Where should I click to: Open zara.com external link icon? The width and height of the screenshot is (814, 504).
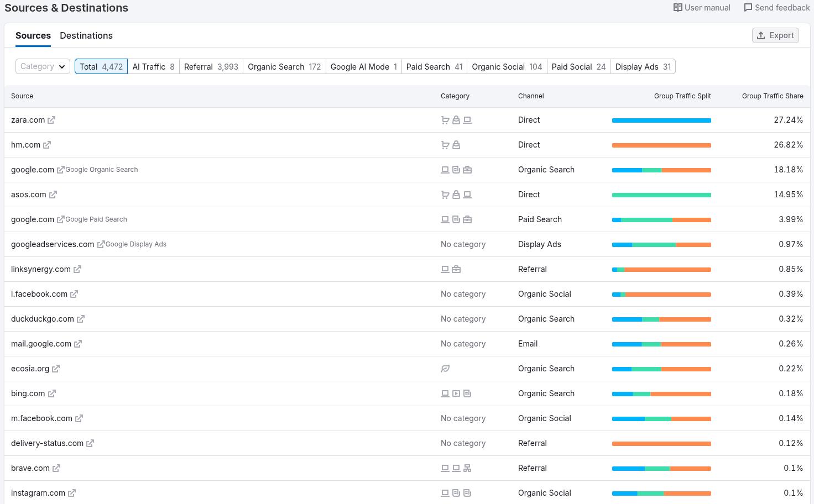tap(51, 120)
